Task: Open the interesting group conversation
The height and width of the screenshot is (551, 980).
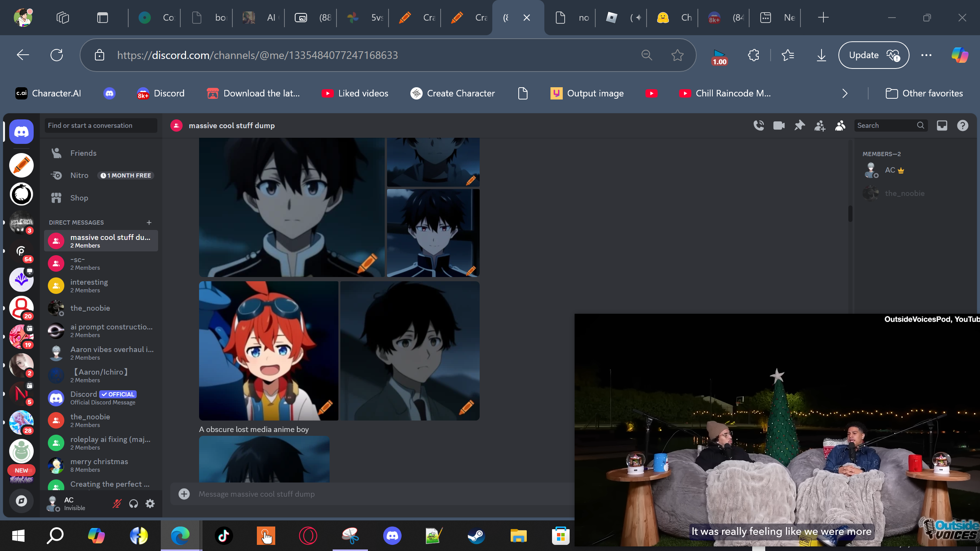Action: coord(101,285)
